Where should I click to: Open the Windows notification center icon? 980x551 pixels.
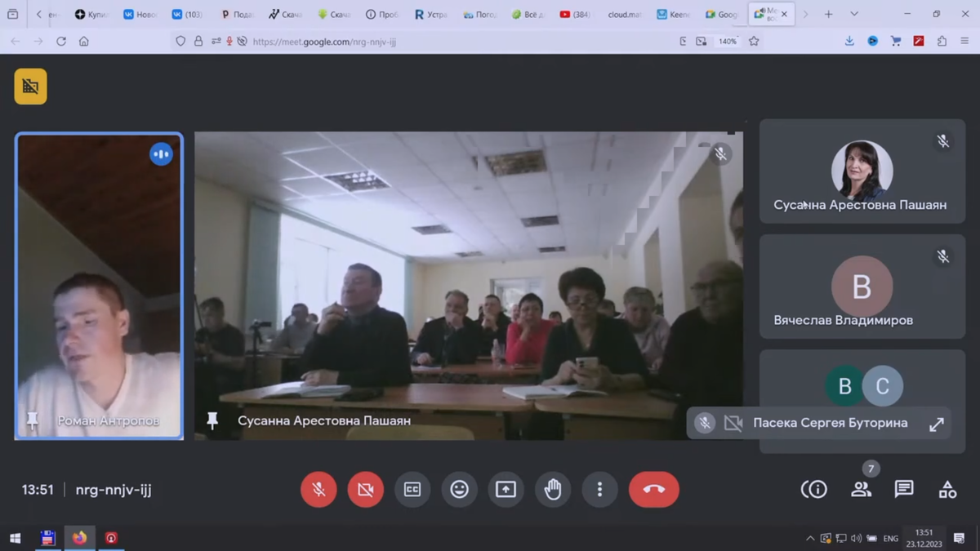coord(960,539)
